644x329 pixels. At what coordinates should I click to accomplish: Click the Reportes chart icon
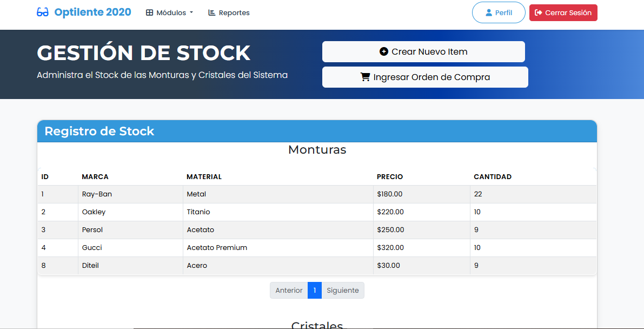[212, 13]
